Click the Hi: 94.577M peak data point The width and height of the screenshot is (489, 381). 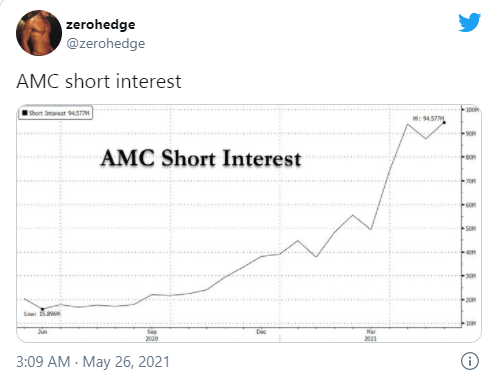point(444,123)
